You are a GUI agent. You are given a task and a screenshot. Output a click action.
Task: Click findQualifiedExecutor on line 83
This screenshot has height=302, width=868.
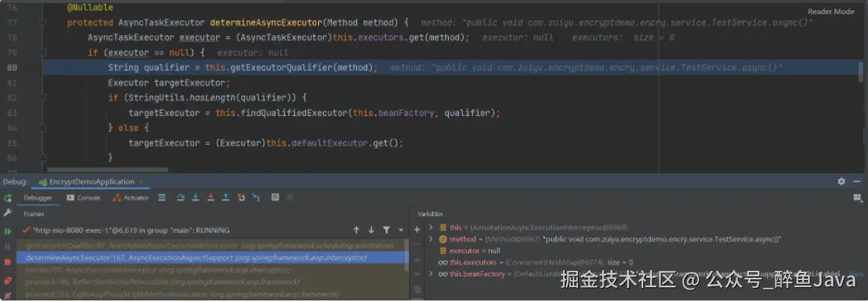click(x=293, y=113)
